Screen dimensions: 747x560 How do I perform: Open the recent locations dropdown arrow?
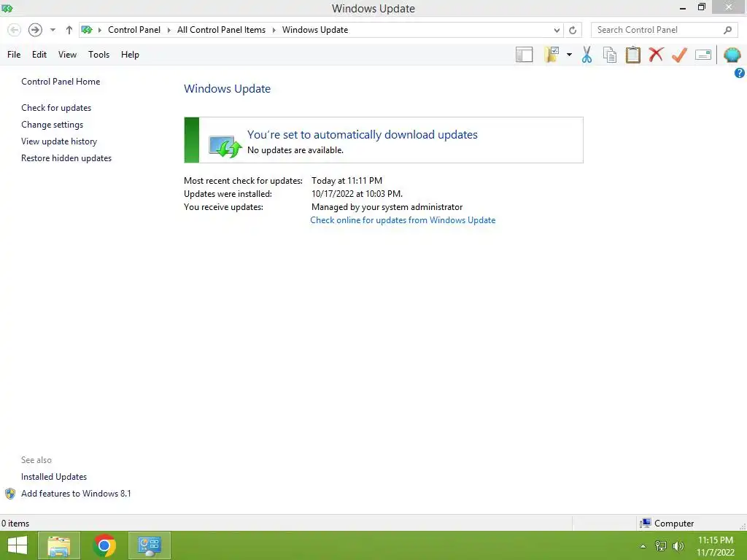pyautogui.click(x=53, y=30)
